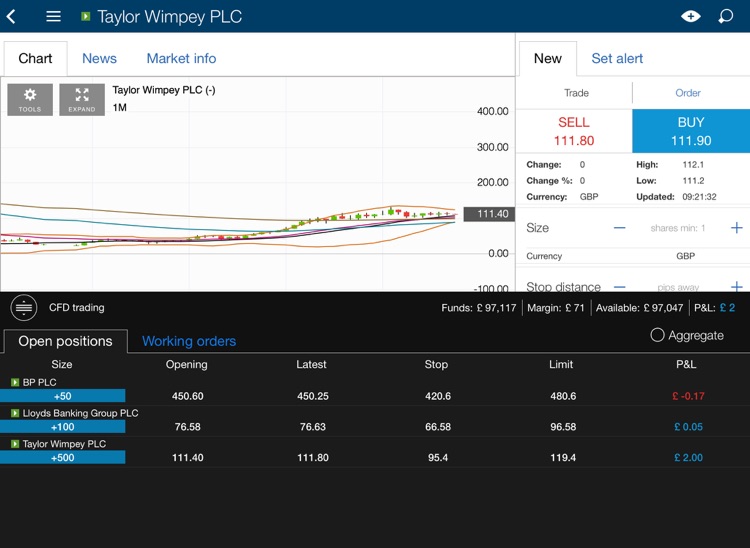Open the hamburger menu
This screenshot has width=750, height=548.
53,17
